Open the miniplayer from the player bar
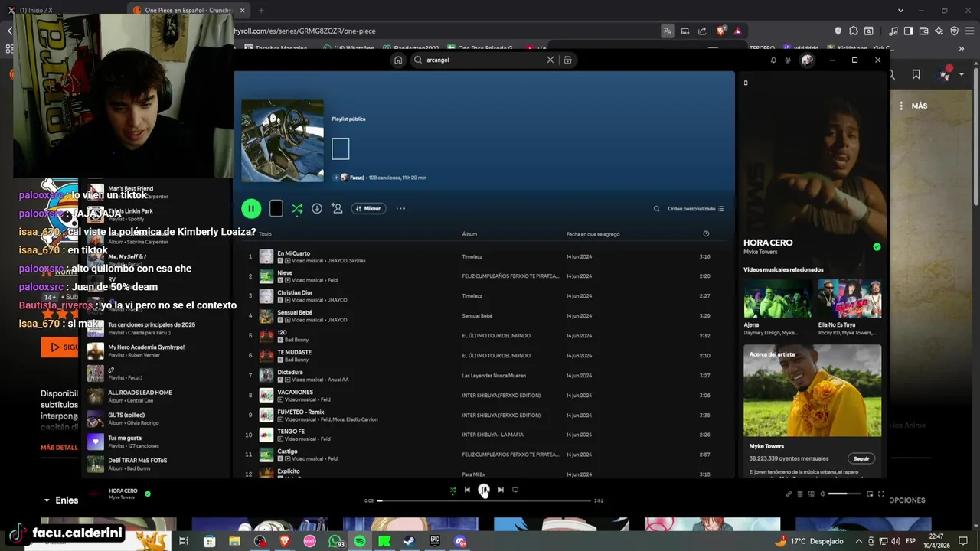This screenshot has width=980, height=551. coord(870,494)
